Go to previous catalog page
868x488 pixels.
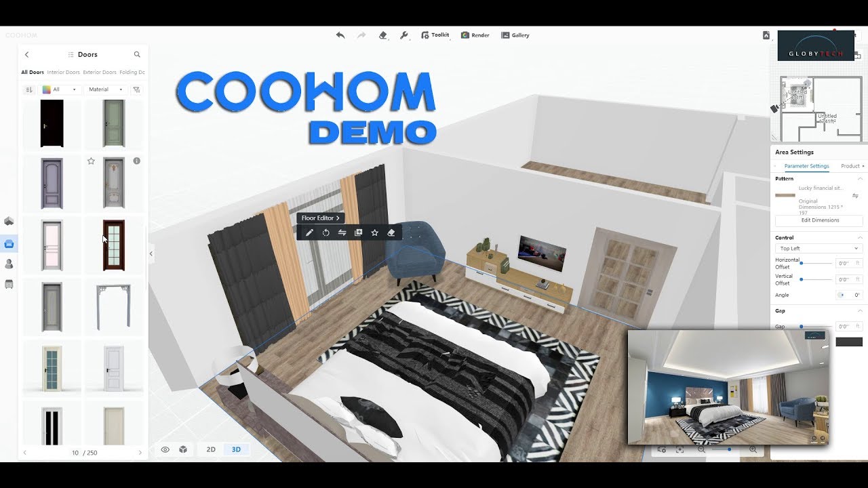coord(25,453)
